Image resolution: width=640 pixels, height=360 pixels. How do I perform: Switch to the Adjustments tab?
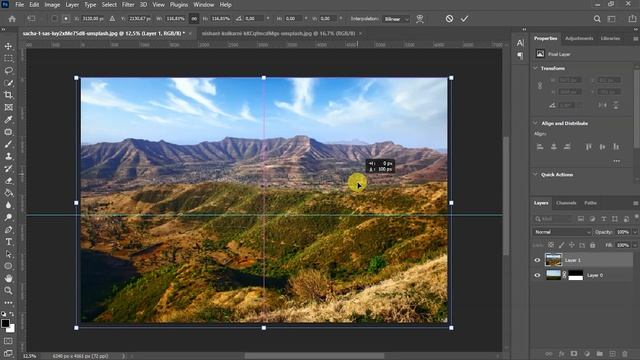pyautogui.click(x=579, y=38)
